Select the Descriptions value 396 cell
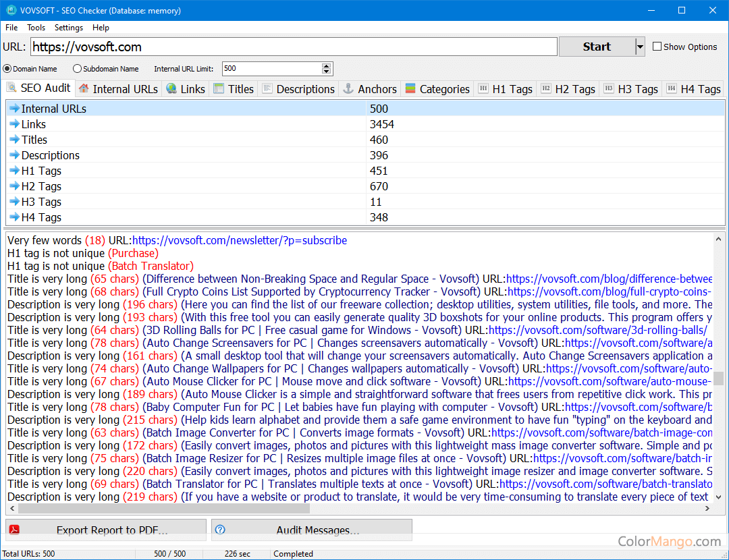Image resolution: width=729 pixels, height=560 pixels. pos(545,155)
